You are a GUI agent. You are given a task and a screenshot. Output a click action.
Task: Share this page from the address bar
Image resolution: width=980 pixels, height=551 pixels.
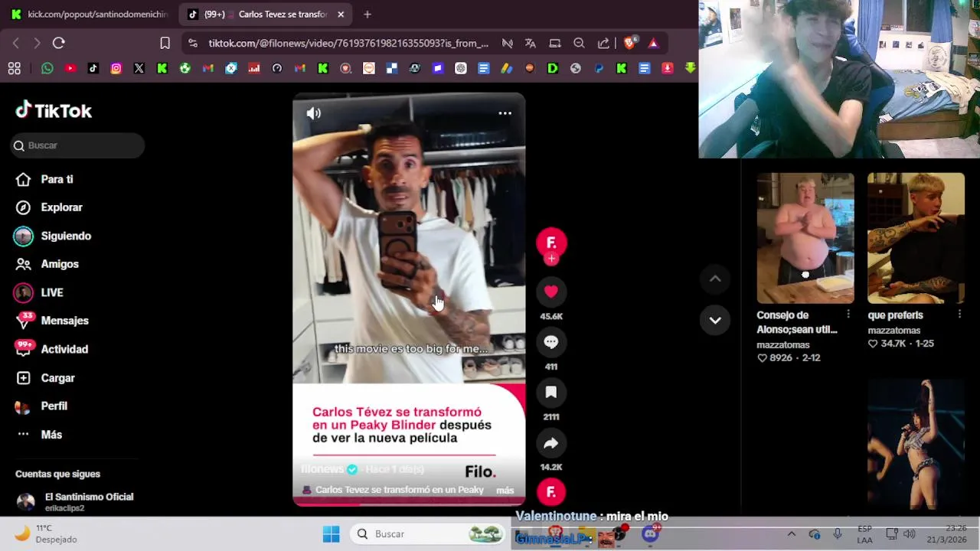pyautogui.click(x=604, y=43)
